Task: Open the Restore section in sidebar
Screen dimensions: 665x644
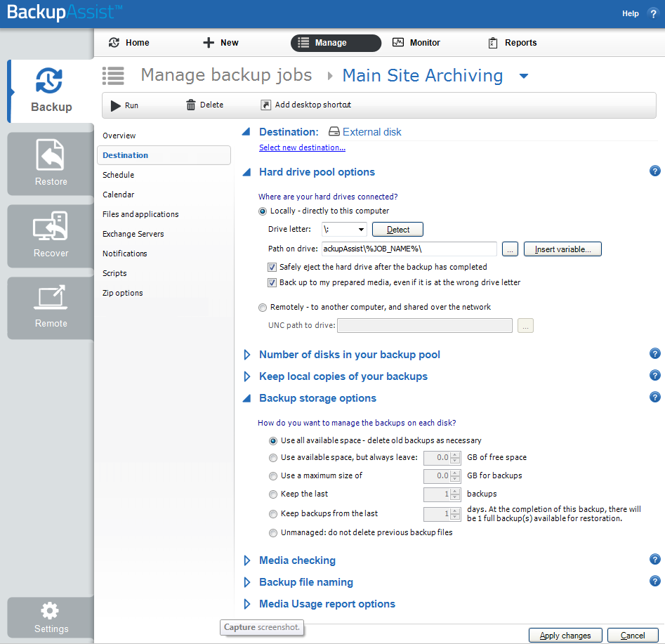Action: (51, 164)
